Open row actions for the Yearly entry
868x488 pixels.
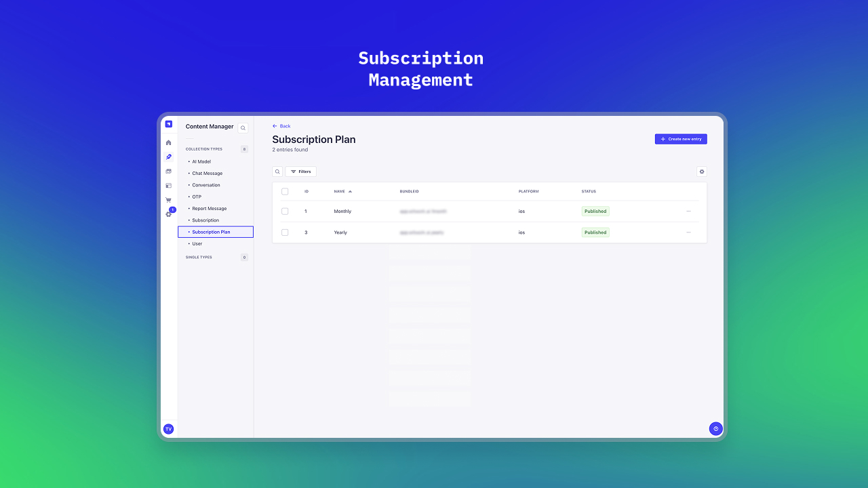[688, 232]
